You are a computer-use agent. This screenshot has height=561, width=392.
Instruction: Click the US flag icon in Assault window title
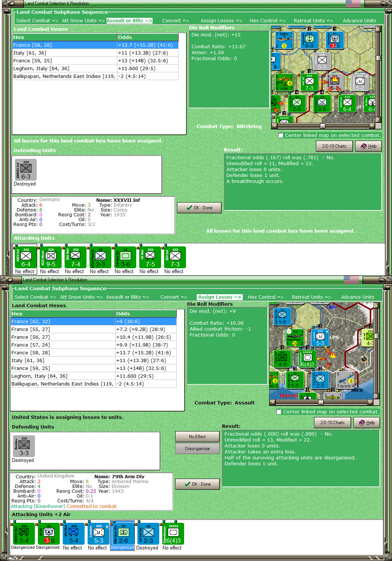[351, 279]
